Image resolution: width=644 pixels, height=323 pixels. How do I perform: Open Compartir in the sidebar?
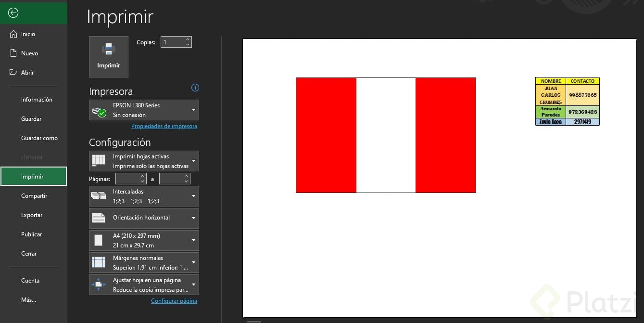point(34,196)
